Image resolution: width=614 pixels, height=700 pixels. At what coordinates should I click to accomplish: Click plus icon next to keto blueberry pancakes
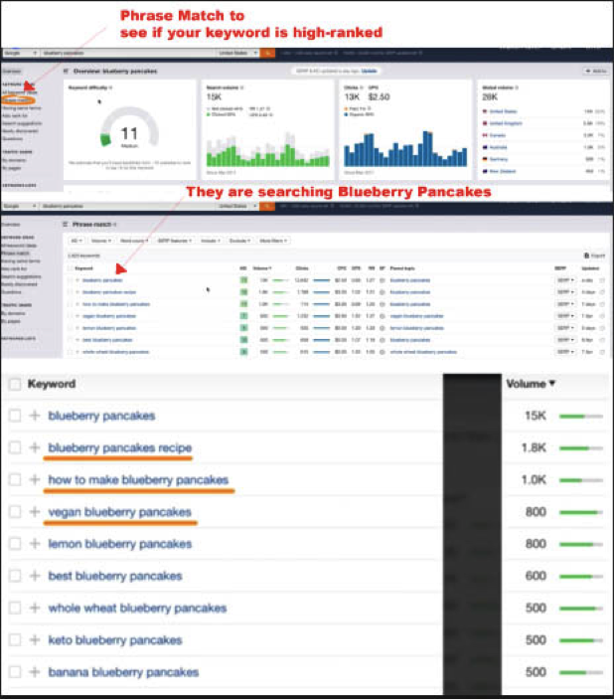pos(35,639)
